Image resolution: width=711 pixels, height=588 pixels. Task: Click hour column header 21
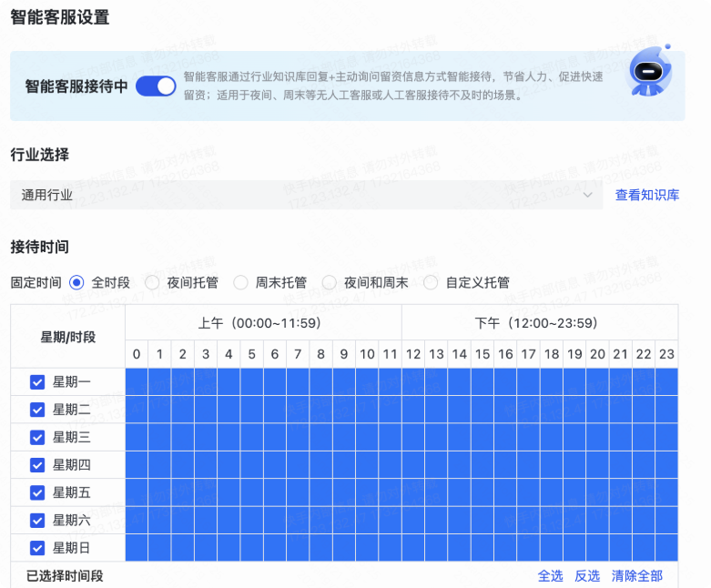coord(620,354)
